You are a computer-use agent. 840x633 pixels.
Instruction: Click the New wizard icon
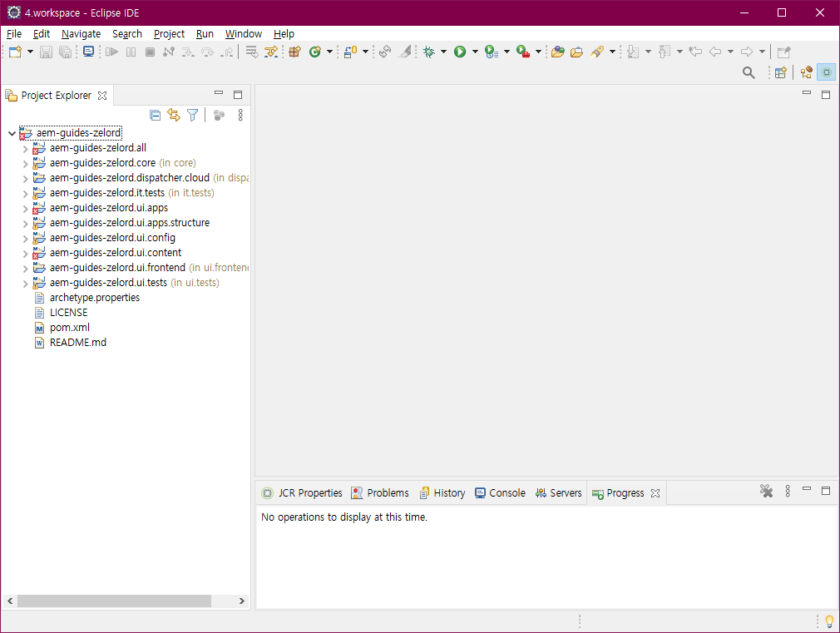tap(15, 52)
